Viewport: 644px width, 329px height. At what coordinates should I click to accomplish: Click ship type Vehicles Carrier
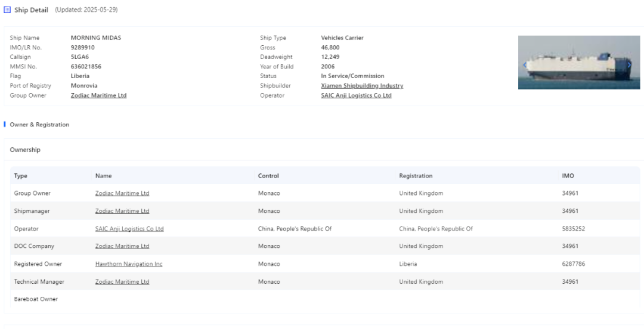click(x=342, y=38)
